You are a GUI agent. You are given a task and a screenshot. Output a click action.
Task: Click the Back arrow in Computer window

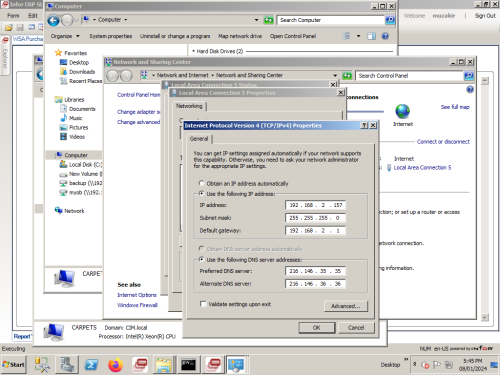point(53,20)
